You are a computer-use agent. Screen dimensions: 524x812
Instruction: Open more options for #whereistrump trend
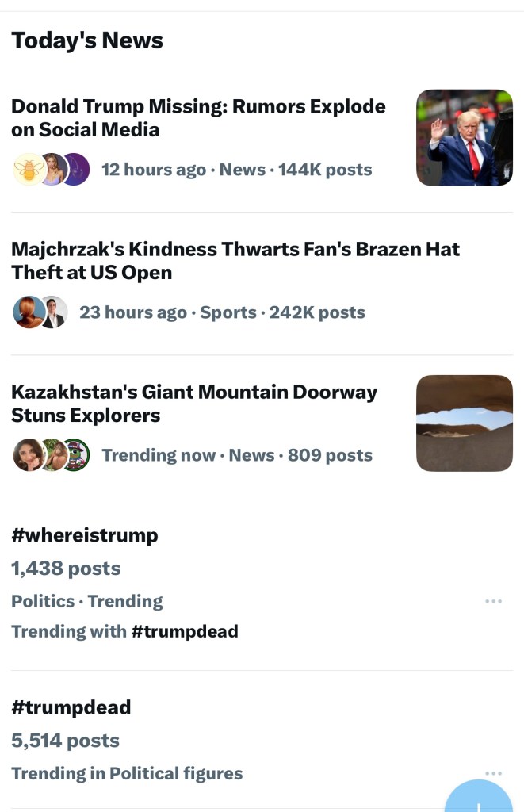click(493, 601)
